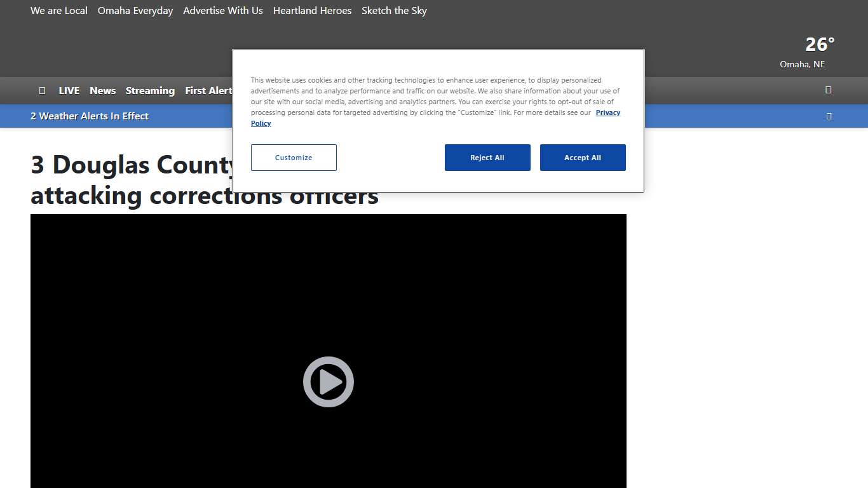This screenshot has width=868, height=488.
Task: Click the 26° temperature reading
Action: point(820,44)
